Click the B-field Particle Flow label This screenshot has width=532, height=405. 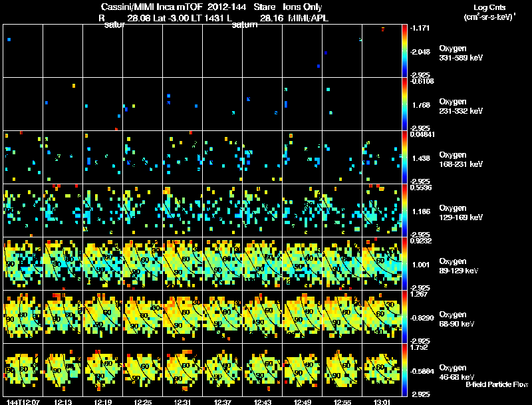click(497, 384)
